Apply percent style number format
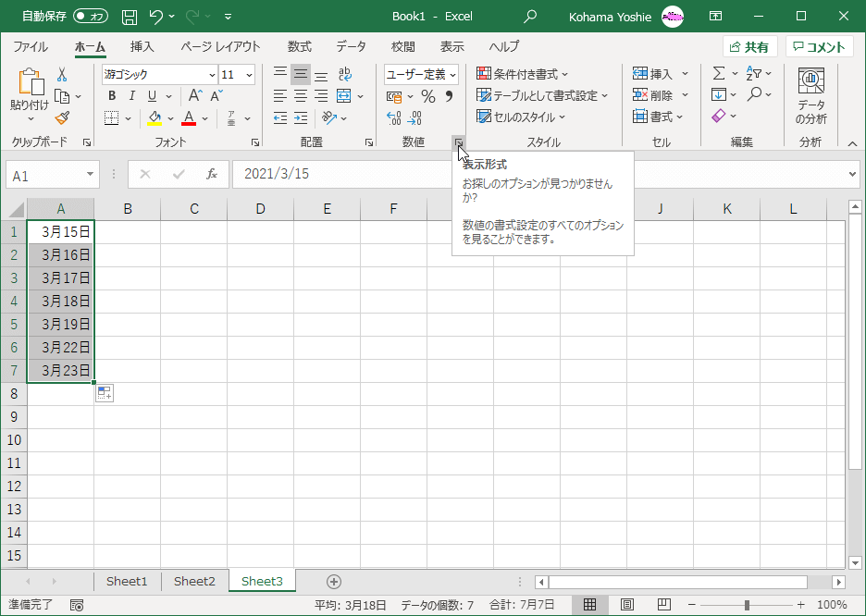Image resolution: width=866 pixels, height=616 pixels. pyautogui.click(x=427, y=96)
